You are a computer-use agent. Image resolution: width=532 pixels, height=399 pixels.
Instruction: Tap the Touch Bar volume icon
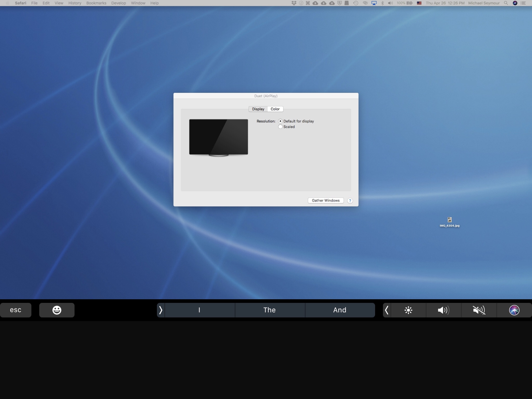tap(443, 310)
